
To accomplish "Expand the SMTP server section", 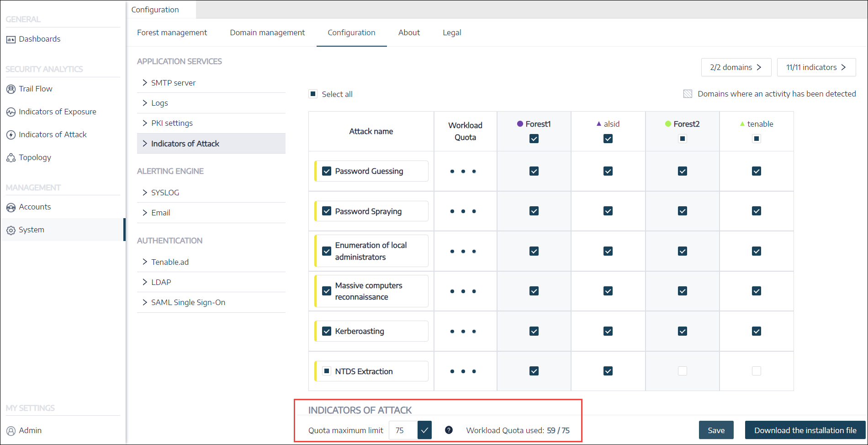I will point(211,83).
